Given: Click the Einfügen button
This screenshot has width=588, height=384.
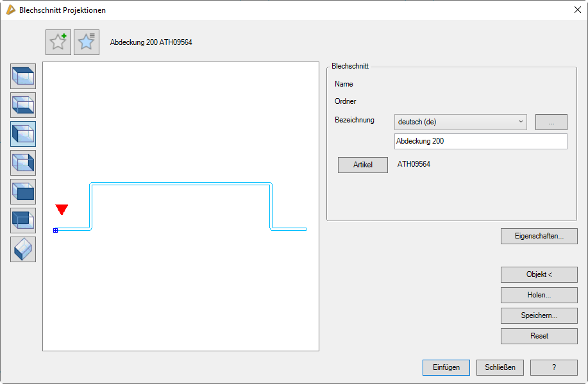Looking at the screenshot, I should (x=446, y=367).
